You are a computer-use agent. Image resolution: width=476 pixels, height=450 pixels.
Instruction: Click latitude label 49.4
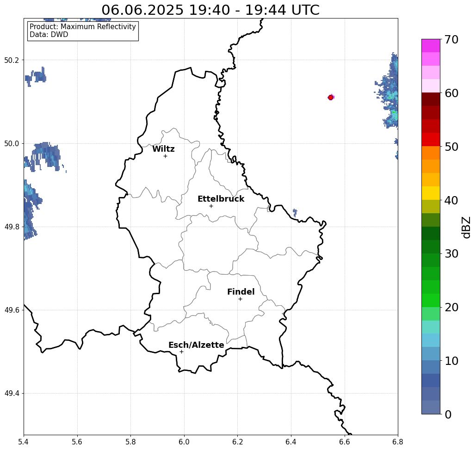click(x=12, y=394)
